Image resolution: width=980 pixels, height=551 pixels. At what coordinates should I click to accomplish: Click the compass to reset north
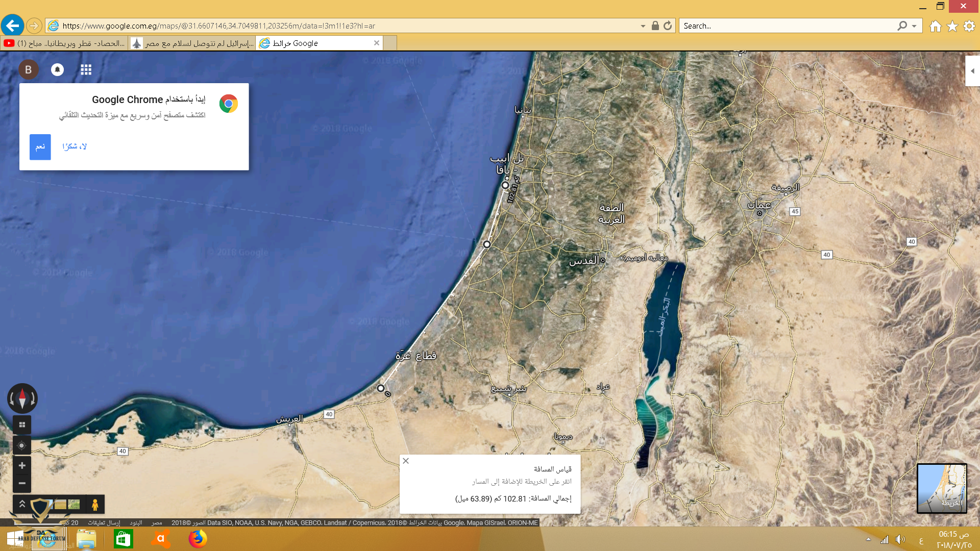coord(22,398)
